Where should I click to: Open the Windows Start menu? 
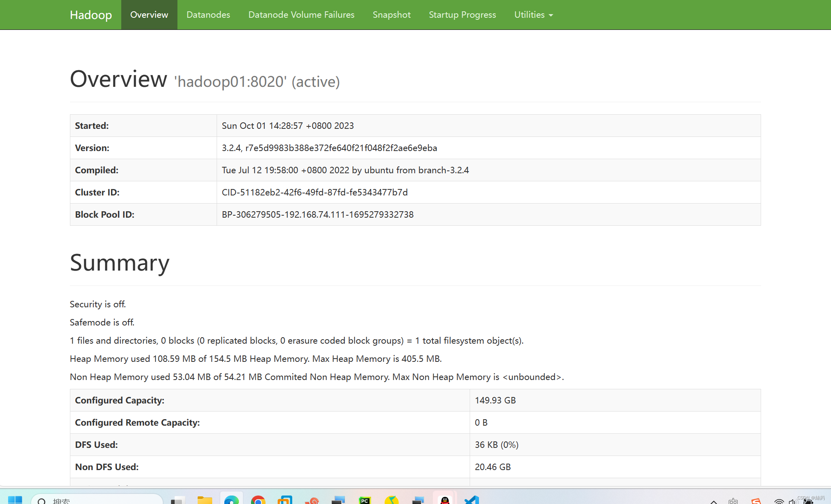pyautogui.click(x=15, y=500)
